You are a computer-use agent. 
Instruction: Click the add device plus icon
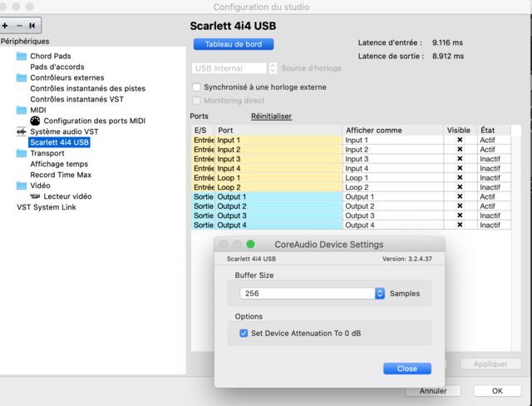coord(5,26)
